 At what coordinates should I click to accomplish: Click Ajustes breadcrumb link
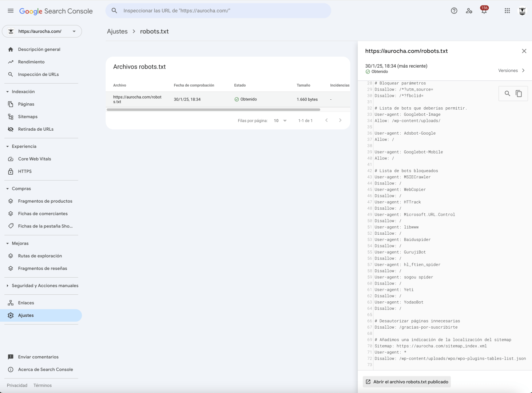[117, 31]
